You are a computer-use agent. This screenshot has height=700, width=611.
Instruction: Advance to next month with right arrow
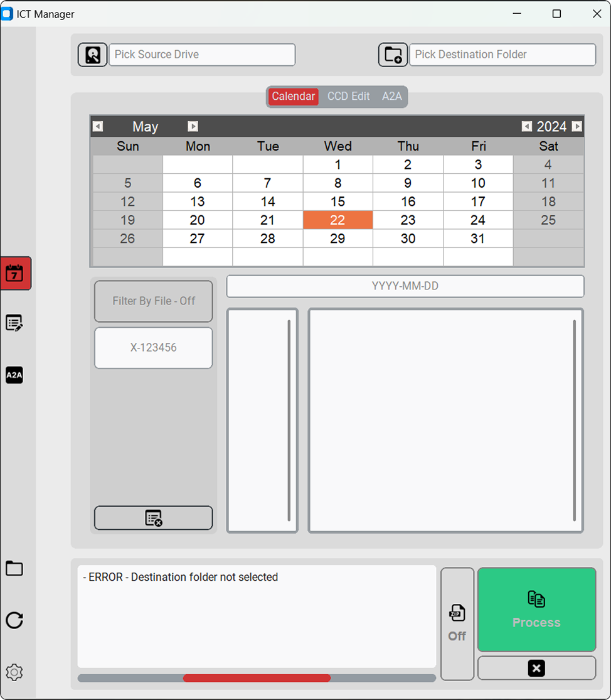[x=193, y=126]
